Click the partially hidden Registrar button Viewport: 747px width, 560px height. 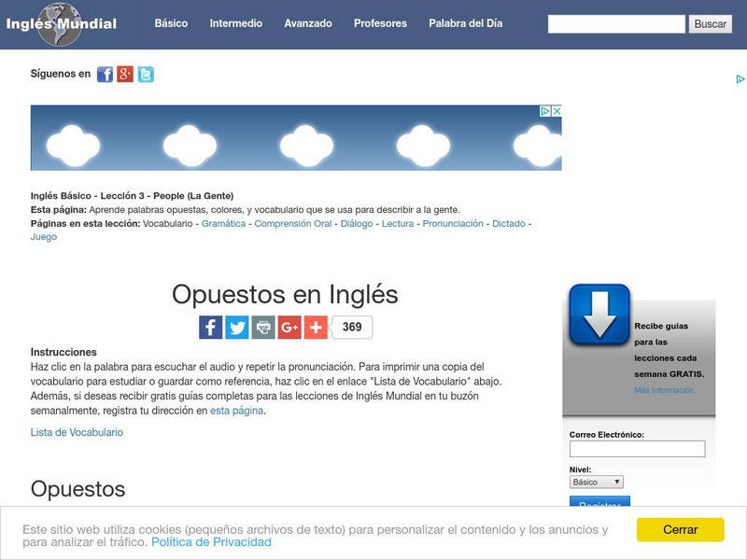click(x=599, y=501)
